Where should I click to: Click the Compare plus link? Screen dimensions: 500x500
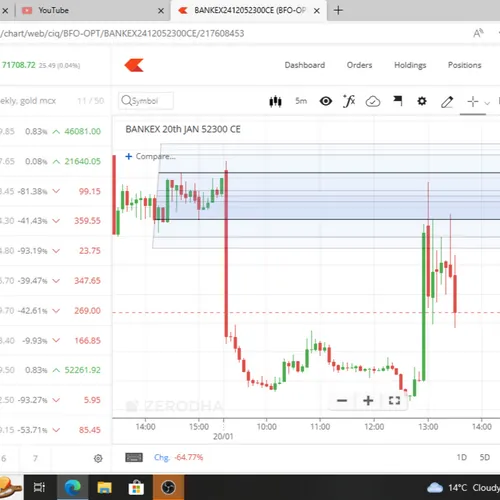point(150,156)
